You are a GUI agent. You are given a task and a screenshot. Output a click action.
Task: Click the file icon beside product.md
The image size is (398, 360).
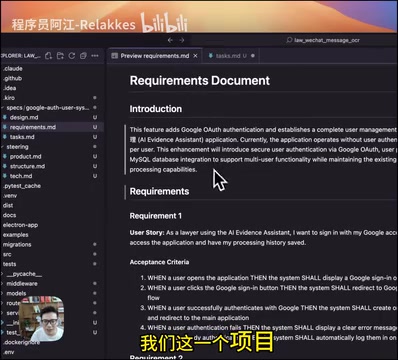(5, 156)
